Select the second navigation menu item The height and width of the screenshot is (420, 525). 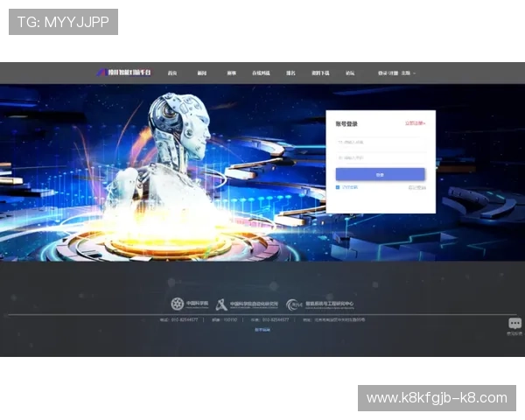(201, 73)
